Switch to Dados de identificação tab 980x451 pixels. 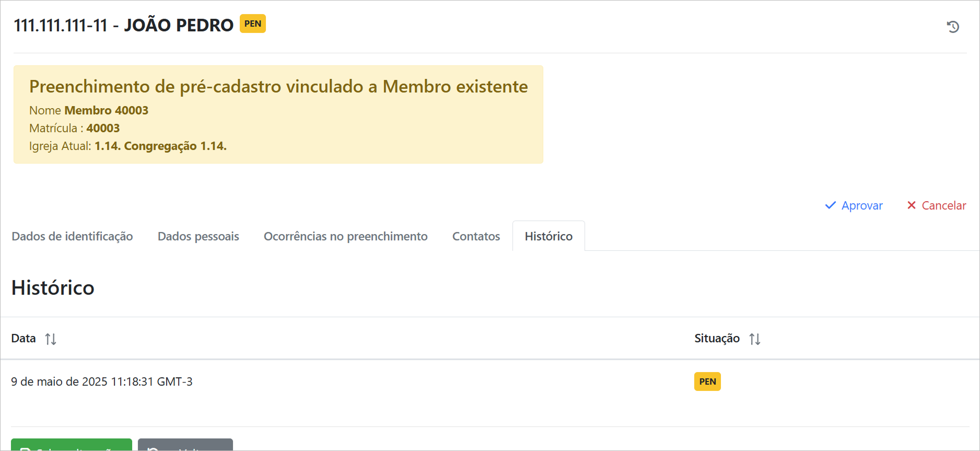pos(72,236)
